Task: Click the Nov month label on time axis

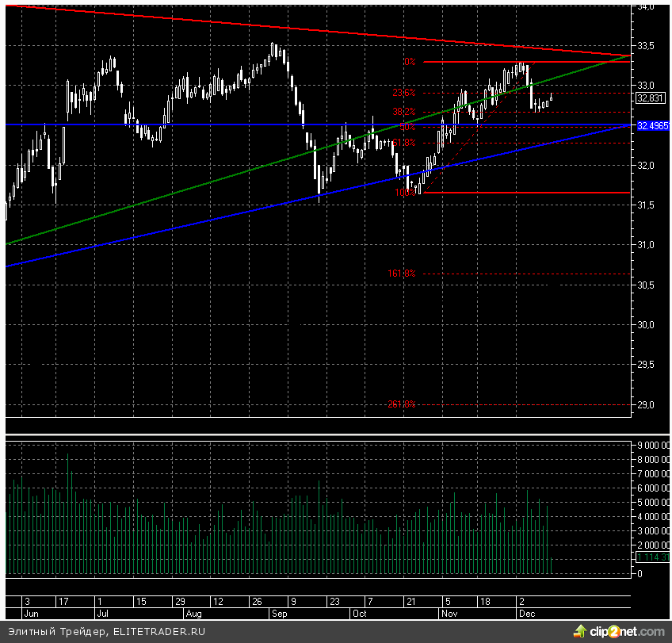Action: point(447,613)
